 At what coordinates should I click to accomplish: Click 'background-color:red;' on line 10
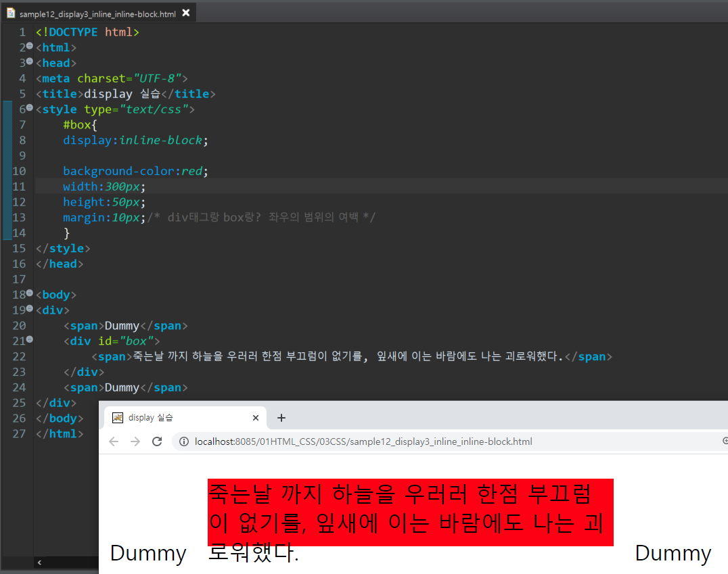click(x=135, y=171)
